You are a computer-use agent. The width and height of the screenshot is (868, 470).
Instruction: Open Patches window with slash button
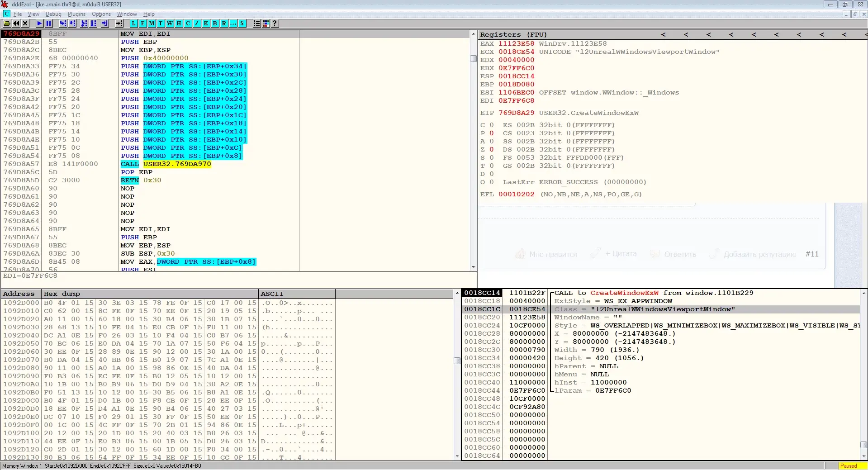[x=197, y=24]
